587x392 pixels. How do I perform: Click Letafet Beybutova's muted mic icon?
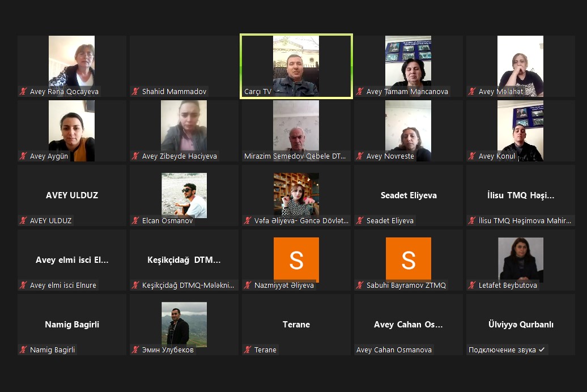[473, 286]
